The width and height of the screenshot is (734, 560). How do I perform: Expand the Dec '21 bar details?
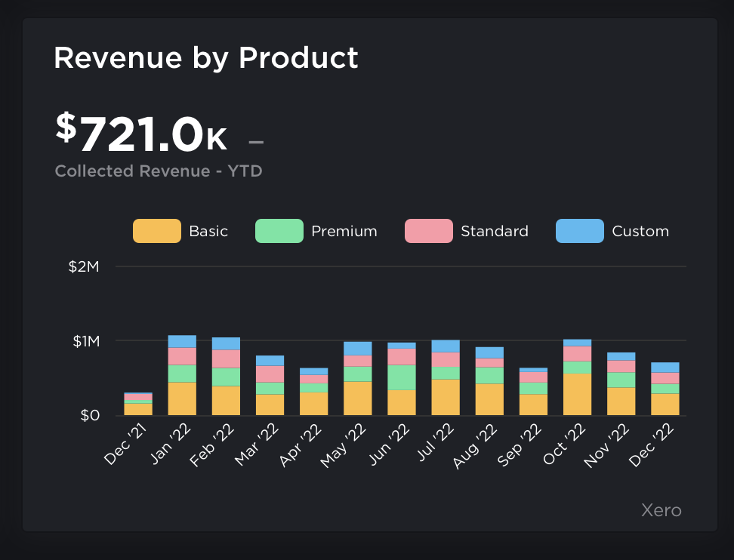click(x=139, y=402)
